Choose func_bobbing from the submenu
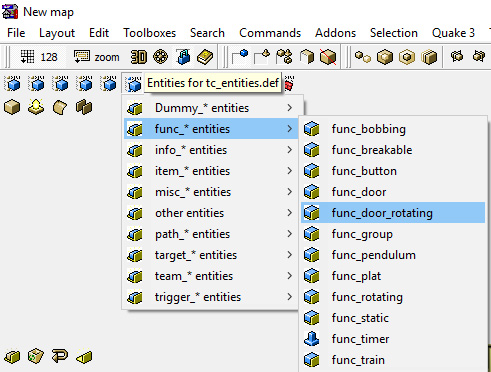 (x=393, y=129)
